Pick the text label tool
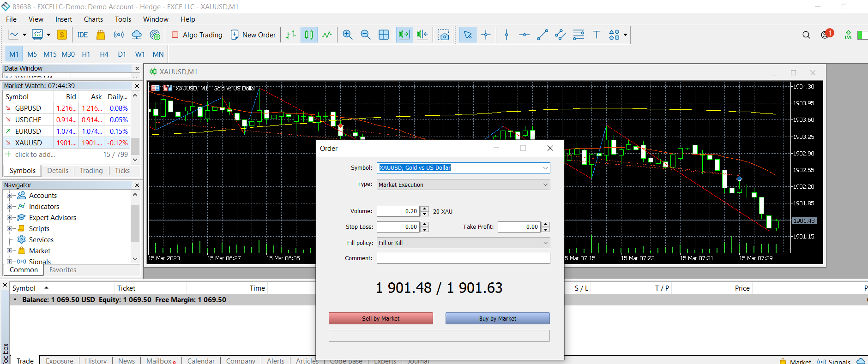Image resolution: width=868 pixels, height=364 pixels. pyautogui.click(x=596, y=35)
